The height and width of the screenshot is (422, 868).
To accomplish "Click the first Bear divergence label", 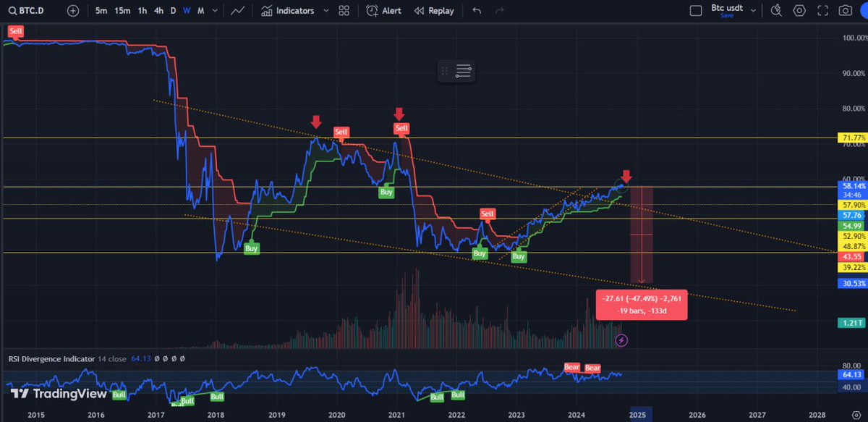I will (x=572, y=368).
